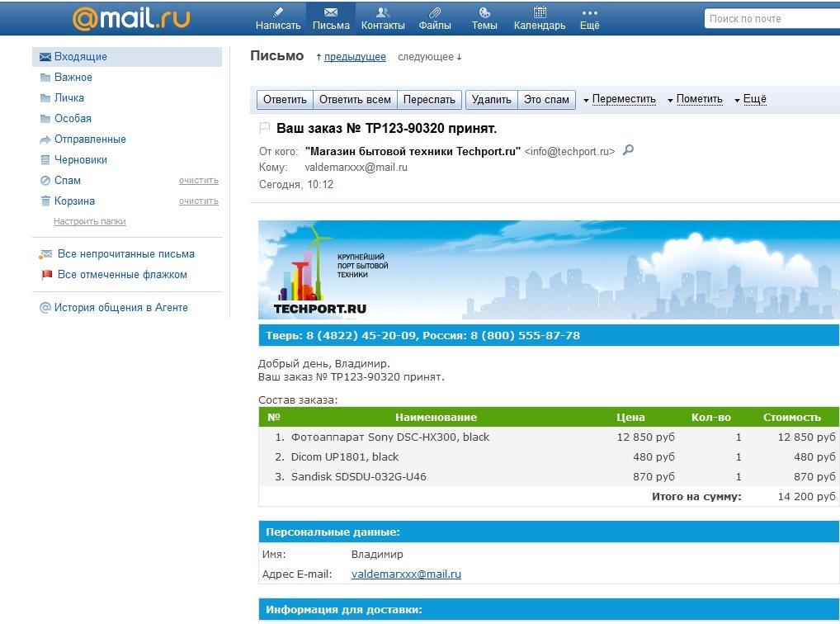The width and height of the screenshot is (840, 624).
Task: Expand the Пометить dropdown
Action: (x=696, y=99)
